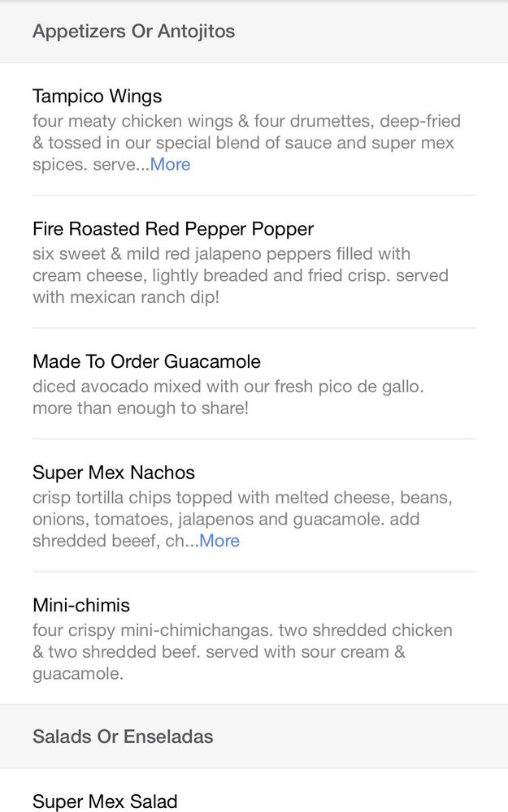Expand Tampico Wings description with More
This screenshot has width=508, height=812.
pyautogui.click(x=171, y=165)
